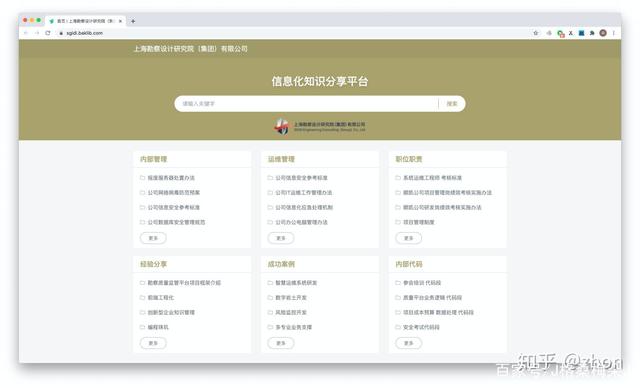Open the 经验分享 category heading
This screenshot has width=640, height=388.
tap(153, 264)
